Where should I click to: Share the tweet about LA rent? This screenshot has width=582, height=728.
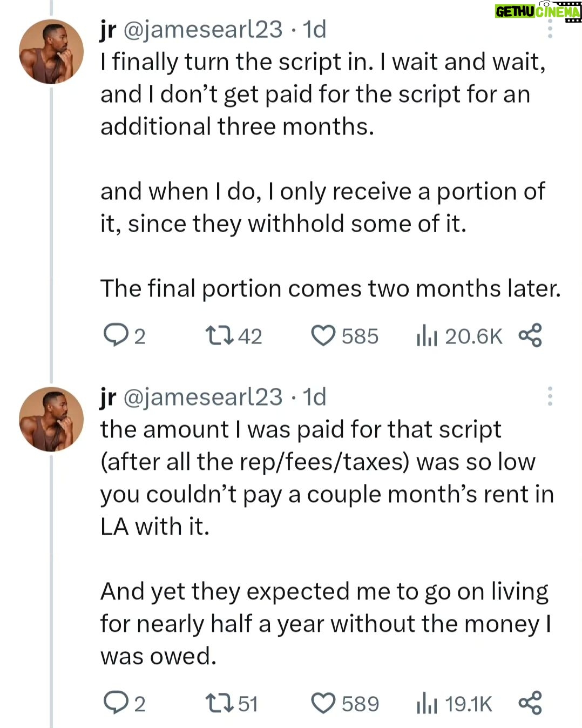click(530, 703)
